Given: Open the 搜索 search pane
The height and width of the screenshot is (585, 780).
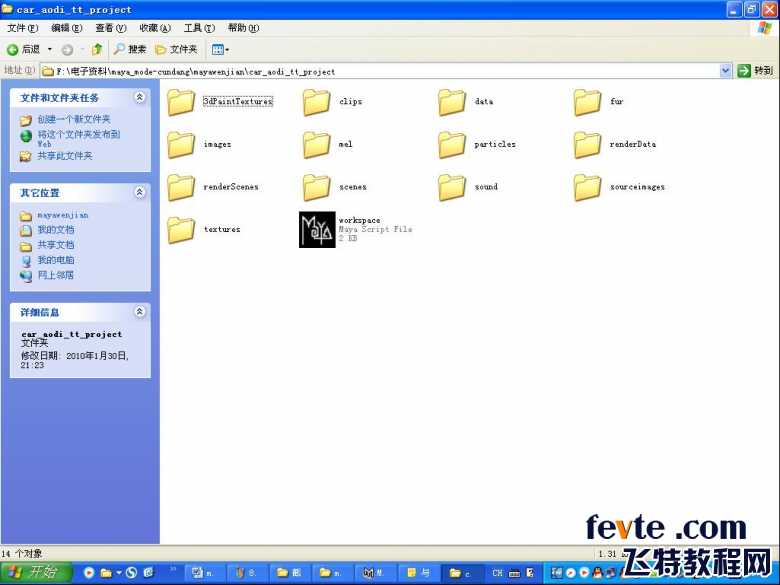Looking at the screenshot, I should point(129,49).
